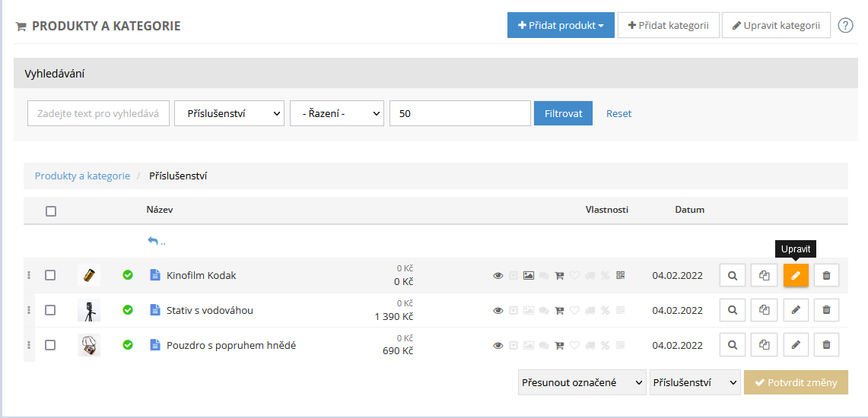This screenshot has width=868, height=418.
Task: Click the Reset filter link
Action: tap(618, 113)
